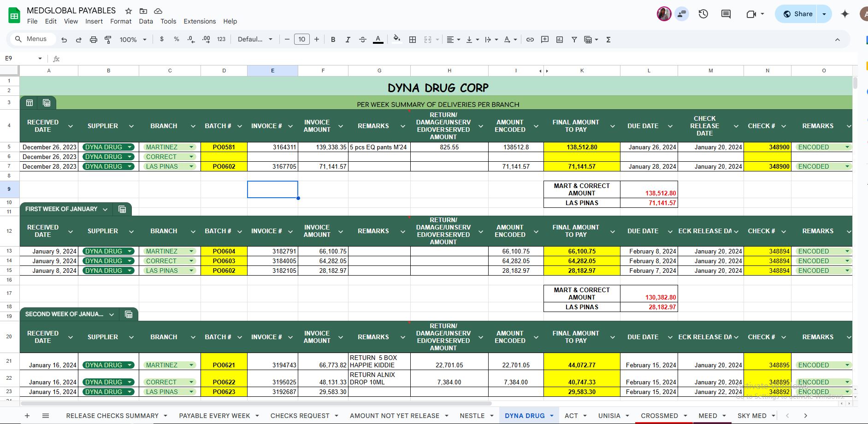
Task: Switch to the RELEASE CHECKS SUMMARY sheet
Action: [x=112, y=416]
